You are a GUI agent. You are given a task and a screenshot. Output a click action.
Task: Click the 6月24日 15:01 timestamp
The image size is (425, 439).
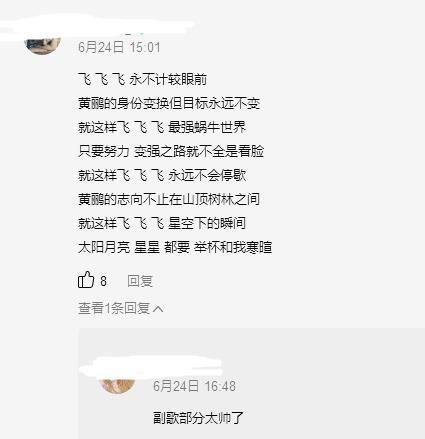pyautogui.click(x=119, y=47)
